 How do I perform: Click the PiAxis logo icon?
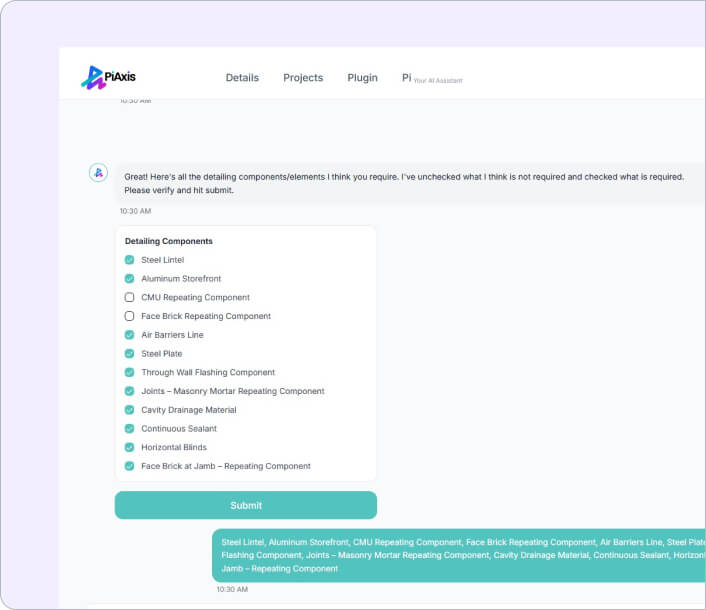93,77
